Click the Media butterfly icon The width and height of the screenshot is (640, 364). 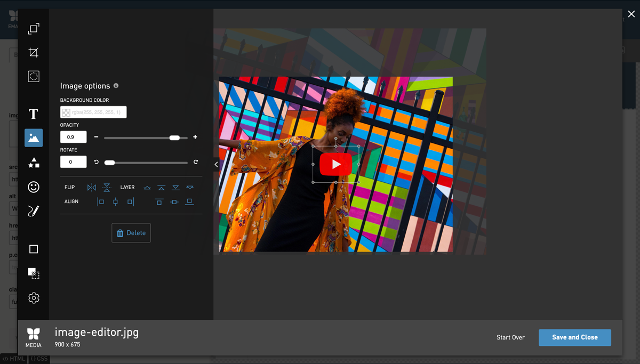pos(33,334)
